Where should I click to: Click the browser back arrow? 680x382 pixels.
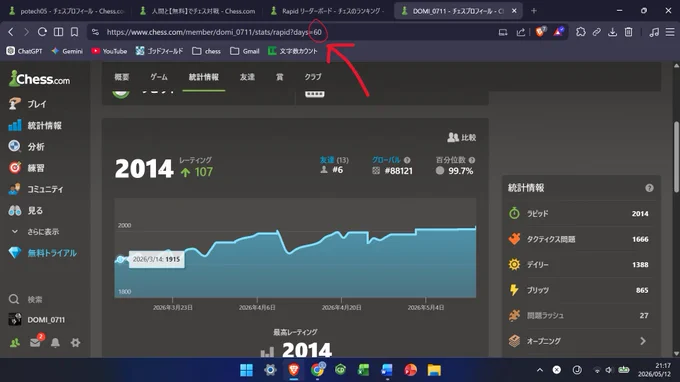point(10,32)
